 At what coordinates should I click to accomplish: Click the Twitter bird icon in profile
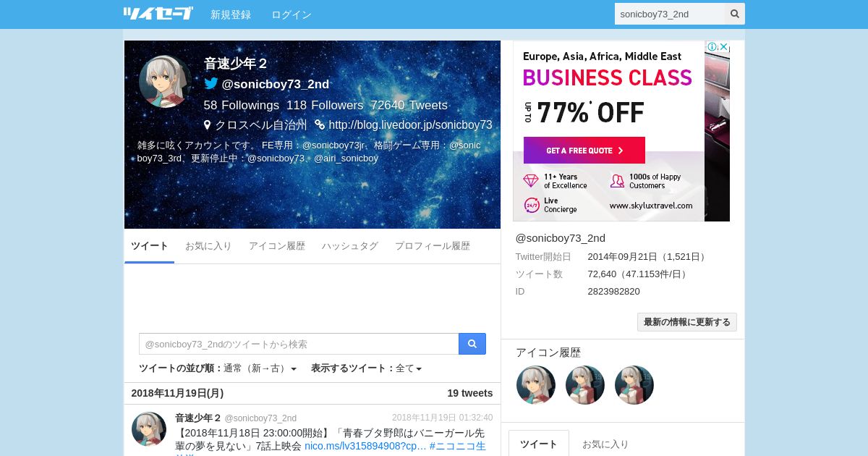coord(210,83)
